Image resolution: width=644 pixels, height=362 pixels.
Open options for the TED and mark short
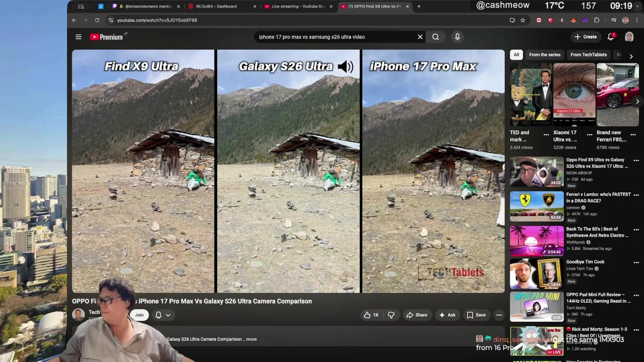546,135
